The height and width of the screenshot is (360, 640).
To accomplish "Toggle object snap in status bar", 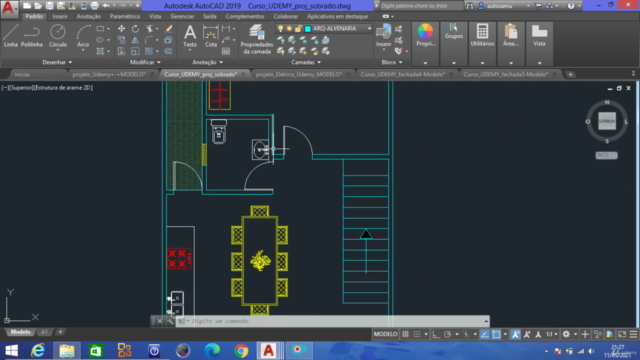I will [x=496, y=334].
